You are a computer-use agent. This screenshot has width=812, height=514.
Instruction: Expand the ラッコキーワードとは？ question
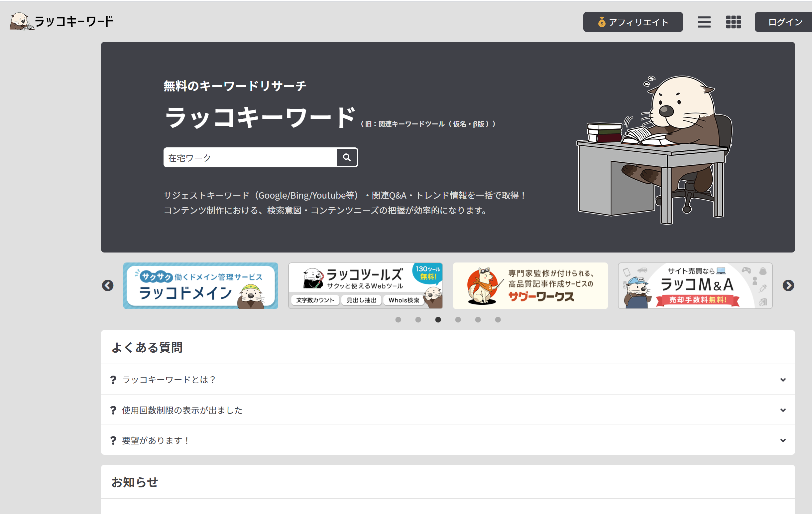448,380
